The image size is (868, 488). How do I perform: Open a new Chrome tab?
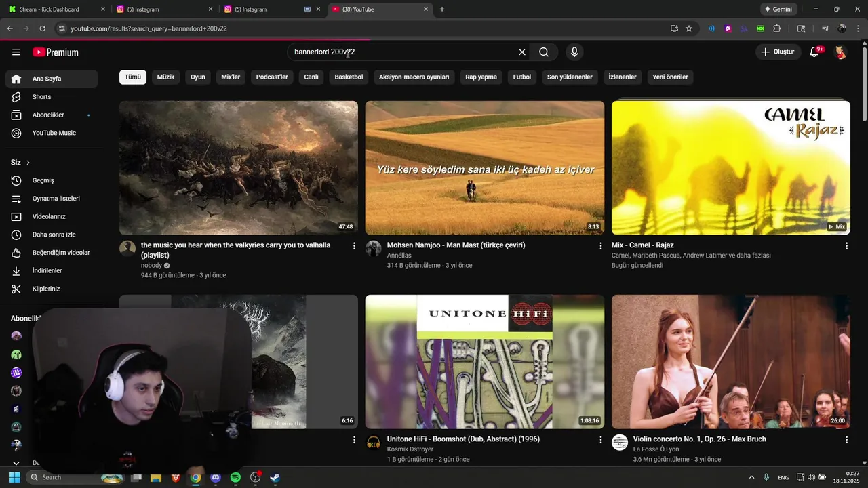tap(442, 9)
